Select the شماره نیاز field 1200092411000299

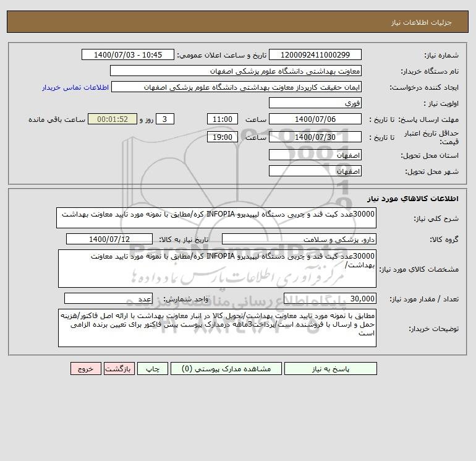[x=315, y=54]
